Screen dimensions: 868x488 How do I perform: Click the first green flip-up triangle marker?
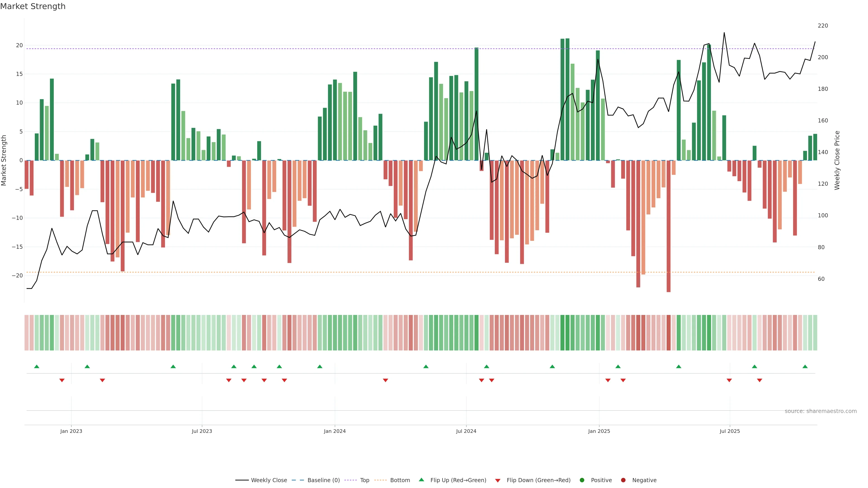(37, 366)
